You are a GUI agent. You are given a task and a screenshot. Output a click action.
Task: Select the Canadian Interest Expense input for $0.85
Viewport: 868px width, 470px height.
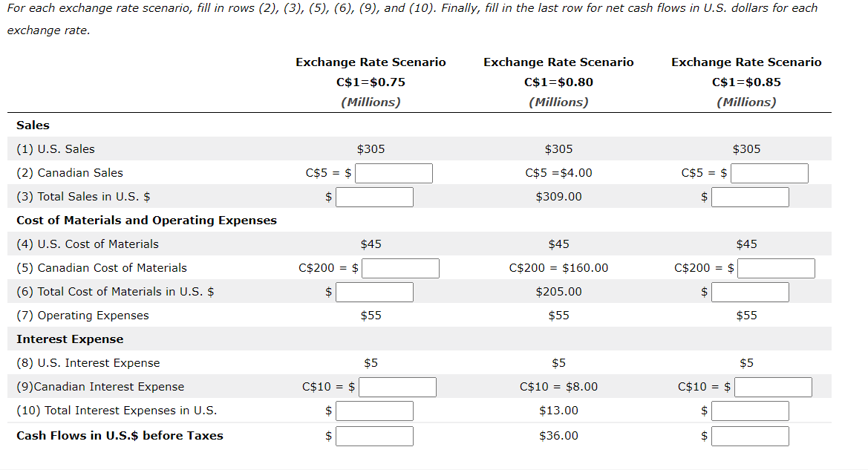click(773, 386)
